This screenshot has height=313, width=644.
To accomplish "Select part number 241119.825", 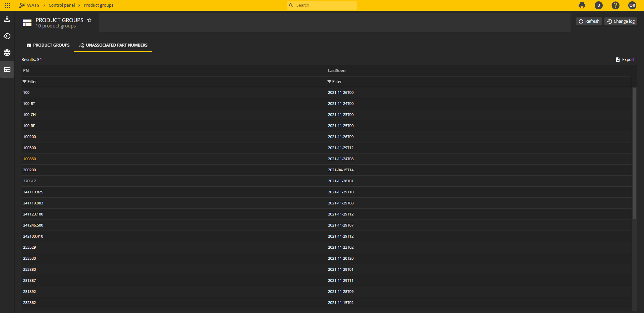I will [x=33, y=192].
